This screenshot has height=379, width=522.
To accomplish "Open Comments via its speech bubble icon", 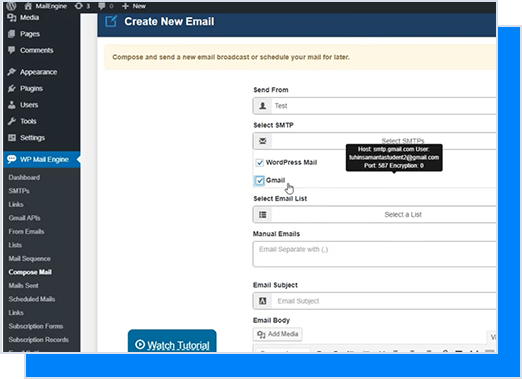I will click(12, 50).
